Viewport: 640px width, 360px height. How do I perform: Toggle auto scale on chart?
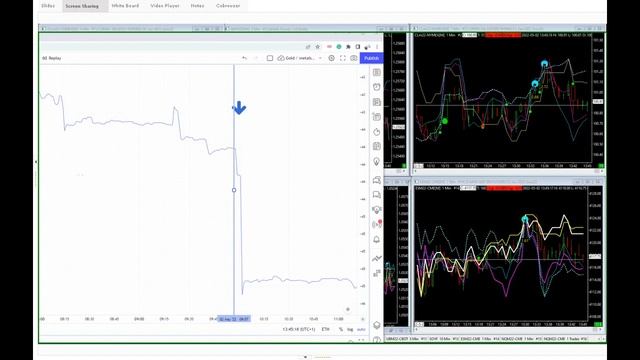[x=361, y=329]
